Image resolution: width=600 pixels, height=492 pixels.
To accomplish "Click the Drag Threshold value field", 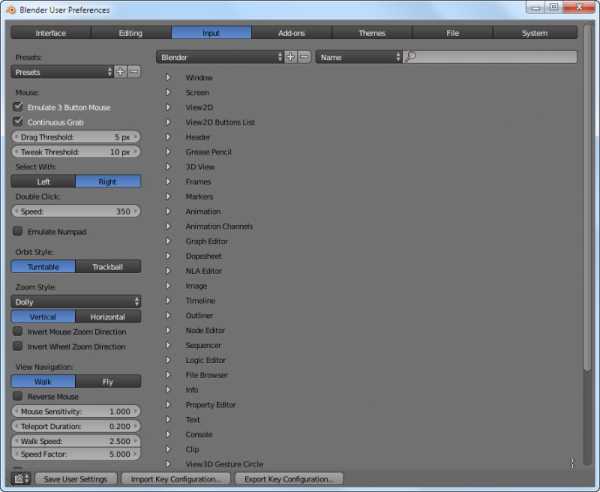I will click(x=76, y=137).
